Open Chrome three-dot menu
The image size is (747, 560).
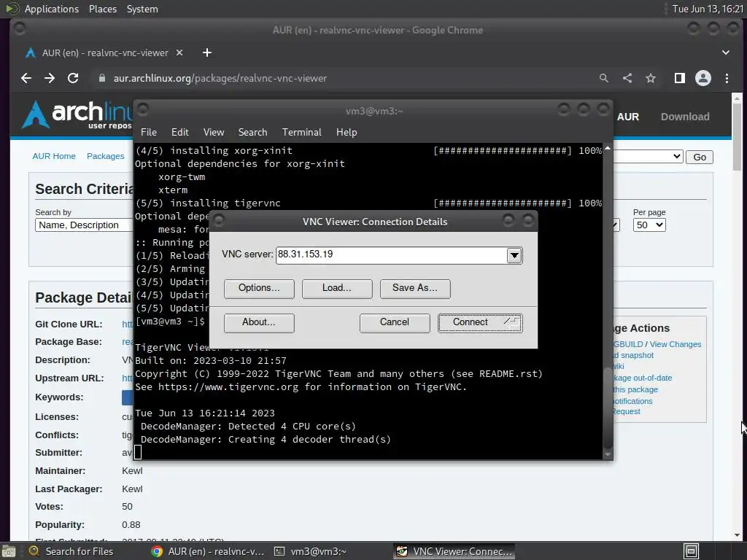point(727,78)
